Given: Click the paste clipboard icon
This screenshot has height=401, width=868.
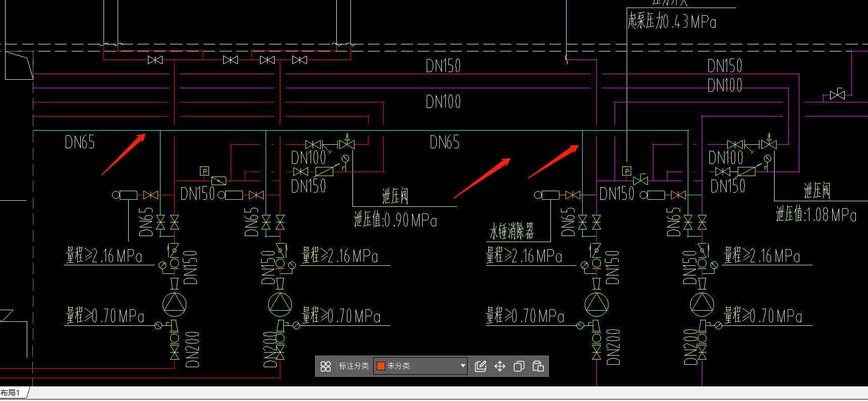Looking at the screenshot, I should (x=538, y=366).
